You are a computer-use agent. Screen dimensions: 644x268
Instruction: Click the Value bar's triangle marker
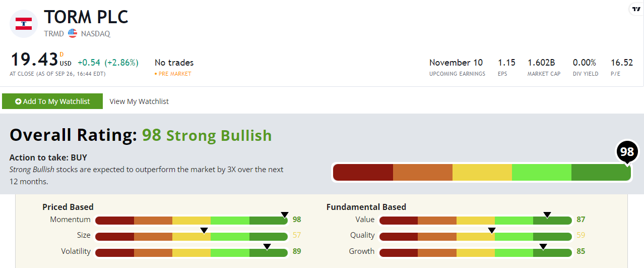point(547,215)
